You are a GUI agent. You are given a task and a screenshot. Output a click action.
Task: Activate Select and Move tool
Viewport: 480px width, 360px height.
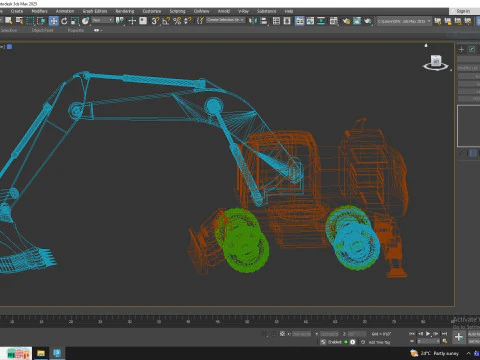tap(53, 21)
